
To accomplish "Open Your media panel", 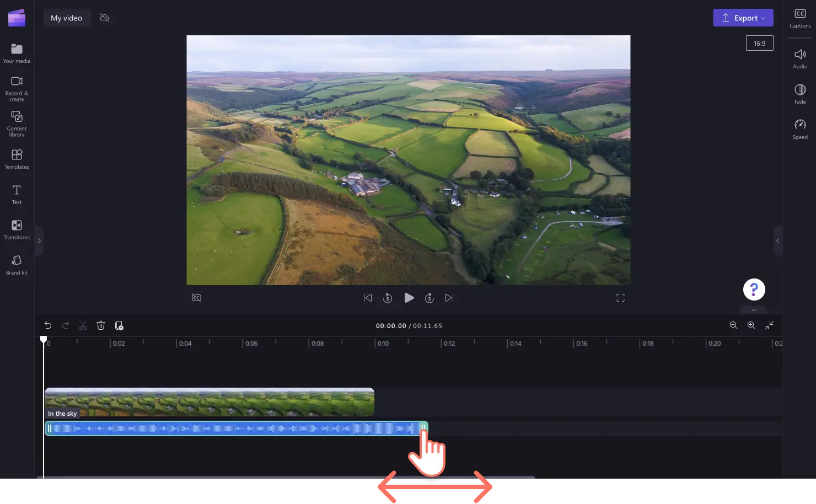I will point(17,53).
